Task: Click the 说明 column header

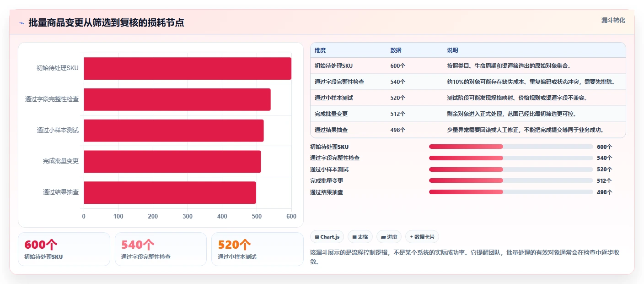Action: pos(453,50)
